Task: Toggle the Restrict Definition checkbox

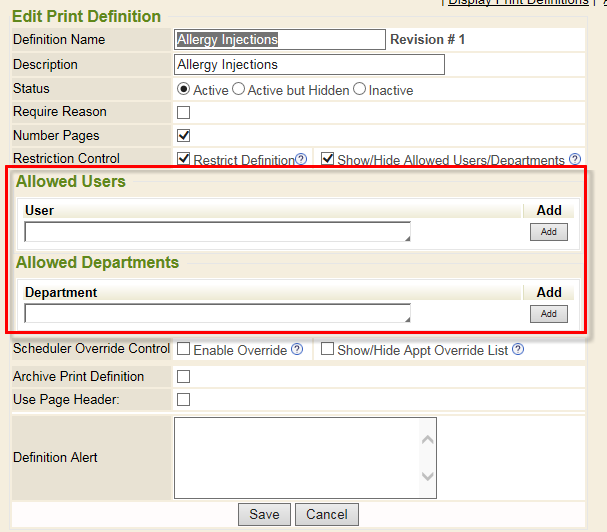Action: (184, 159)
